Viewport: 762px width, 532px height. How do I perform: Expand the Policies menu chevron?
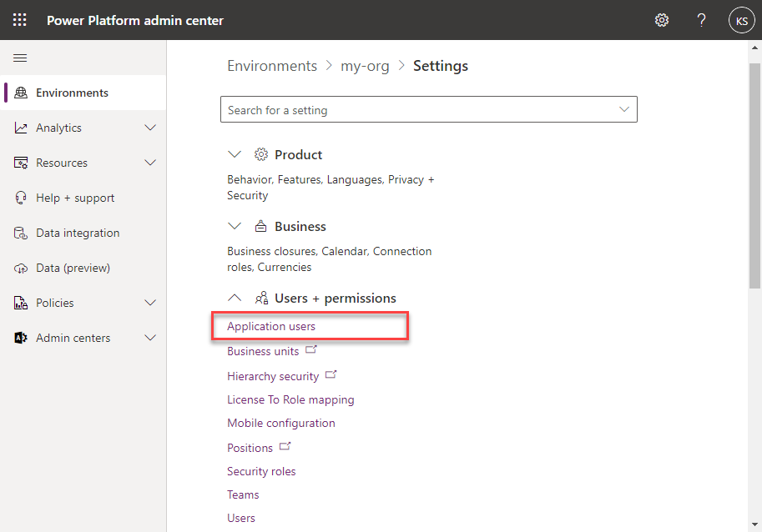pyautogui.click(x=150, y=303)
